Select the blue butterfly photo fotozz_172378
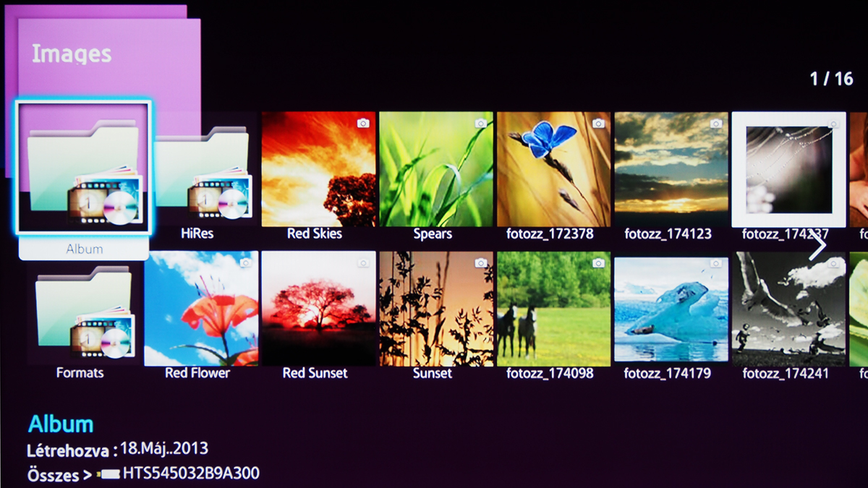The height and width of the screenshot is (488, 868). 553,170
